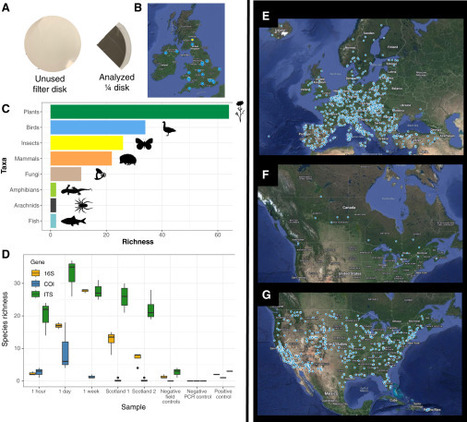Select the orange Mammals bar
This screenshot has height=422, width=467.
click(x=81, y=159)
